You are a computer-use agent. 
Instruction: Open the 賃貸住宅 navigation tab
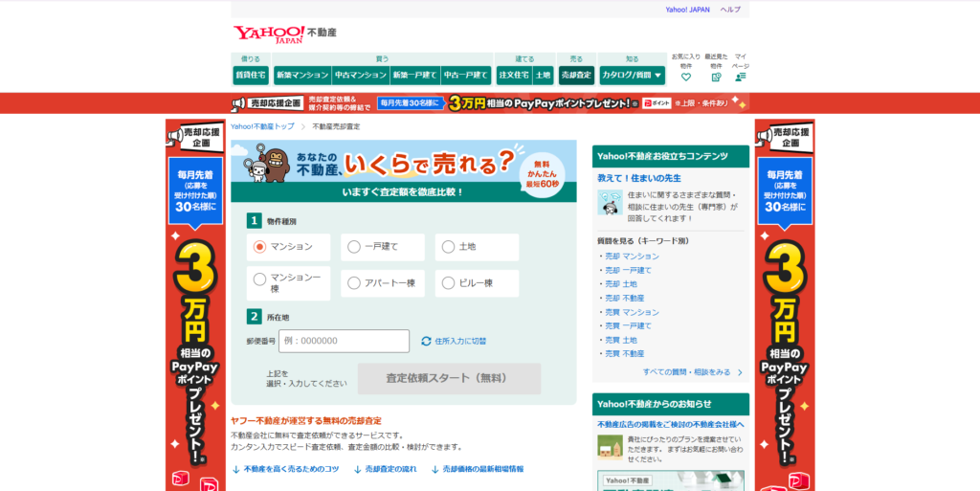pyautogui.click(x=251, y=75)
